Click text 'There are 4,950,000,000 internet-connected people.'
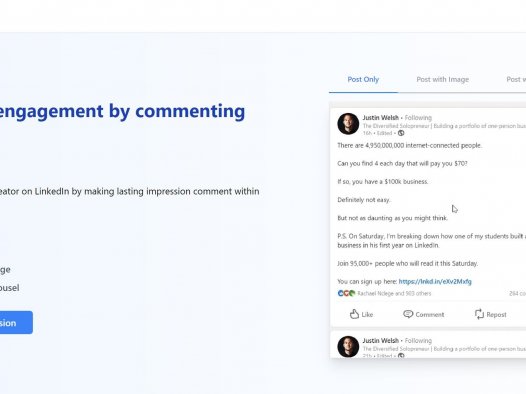 410,146
